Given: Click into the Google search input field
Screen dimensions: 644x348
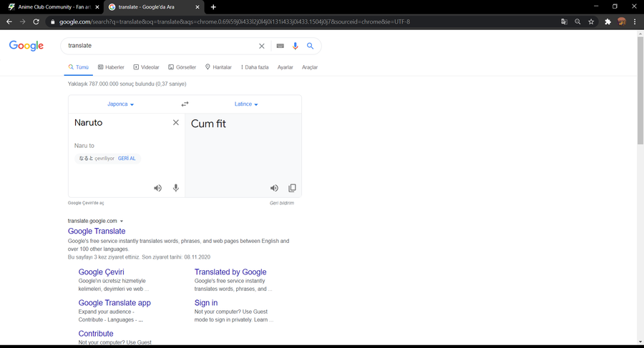Looking at the screenshot, I should 160,46.
